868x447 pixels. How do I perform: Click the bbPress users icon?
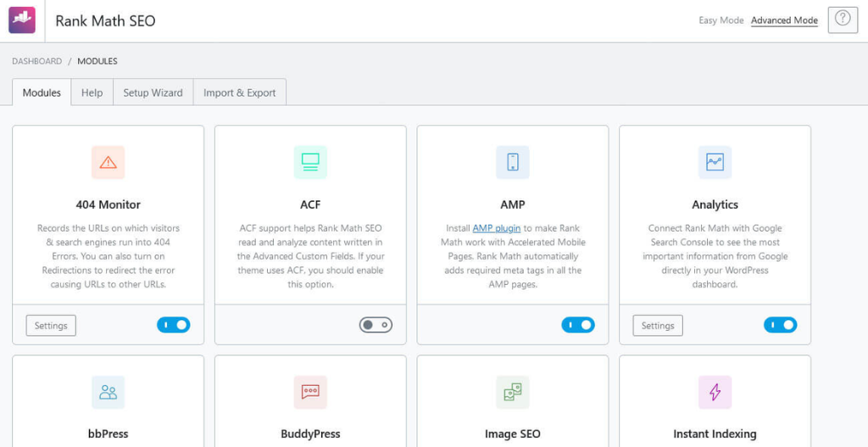(108, 392)
